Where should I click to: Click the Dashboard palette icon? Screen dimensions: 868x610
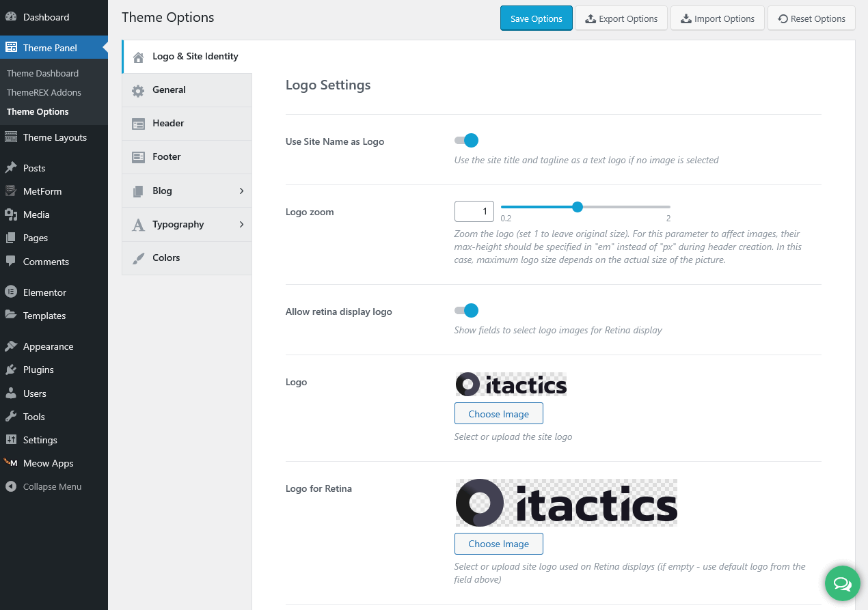(x=11, y=17)
